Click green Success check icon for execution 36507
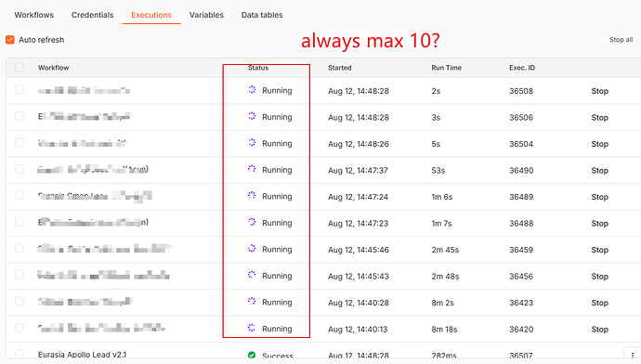 point(252,355)
